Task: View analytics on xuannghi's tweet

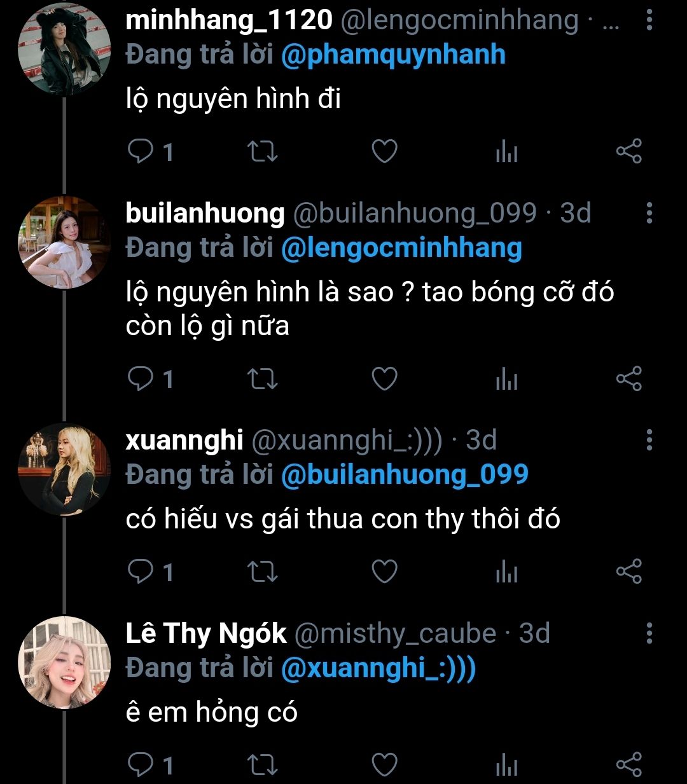Action: pos(506,574)
